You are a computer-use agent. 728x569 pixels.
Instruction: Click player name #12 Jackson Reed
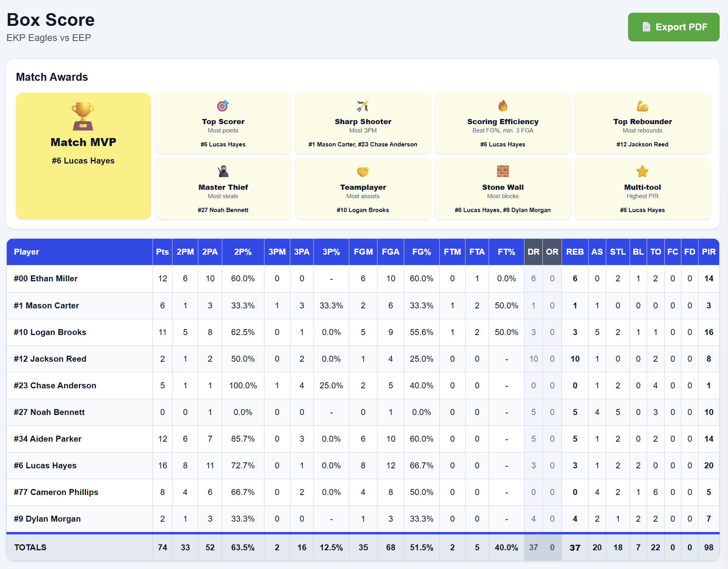coord(50,359)
